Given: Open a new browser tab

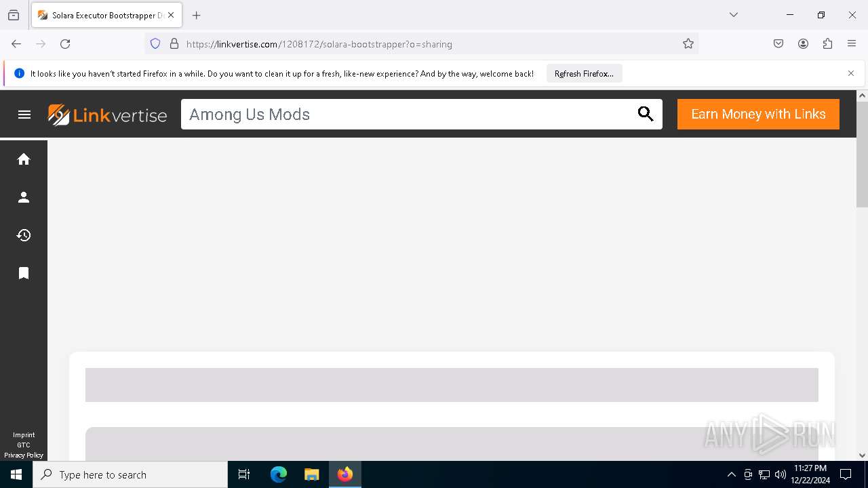Looking at the screenshot, I should (197, 15).
